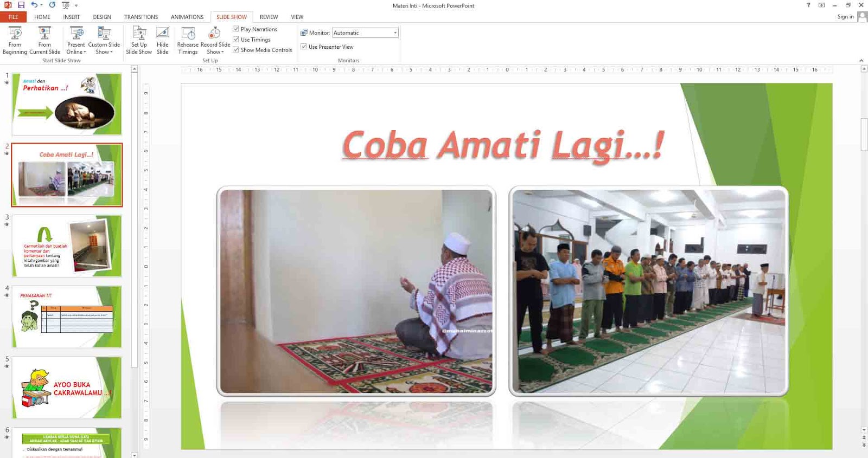Open PowerPoint Help question mark
Screen dimensions: 868x458
coord(808,5)
